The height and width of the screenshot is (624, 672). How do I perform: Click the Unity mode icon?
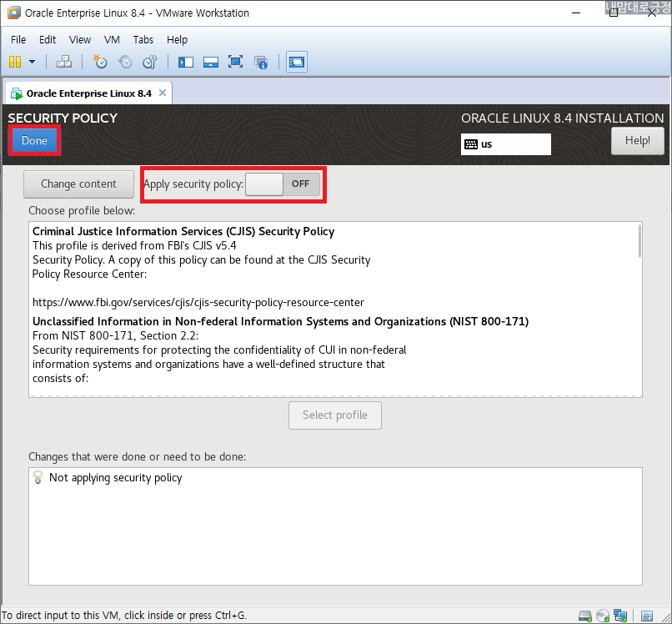click(261, 63)
